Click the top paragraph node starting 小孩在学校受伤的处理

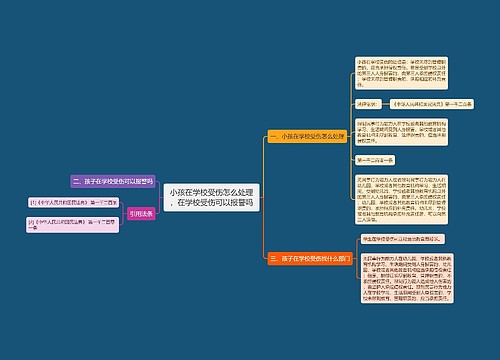401,73
